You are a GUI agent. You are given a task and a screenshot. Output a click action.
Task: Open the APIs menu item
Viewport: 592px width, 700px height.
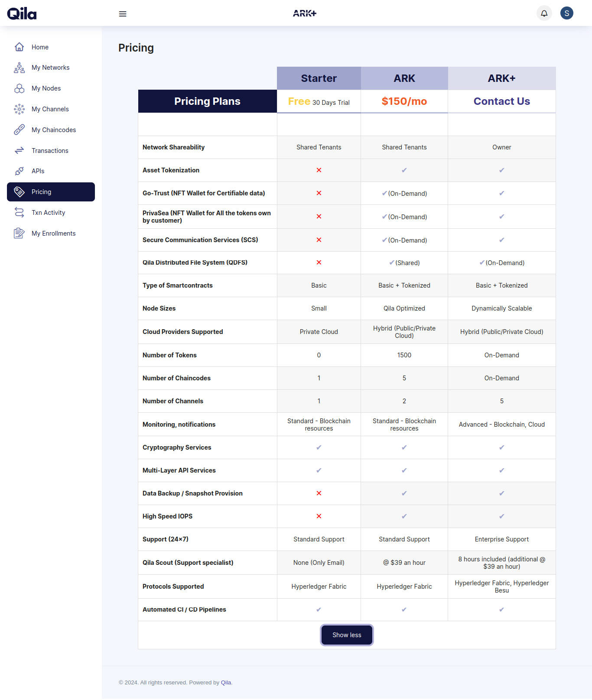[51, 171]
